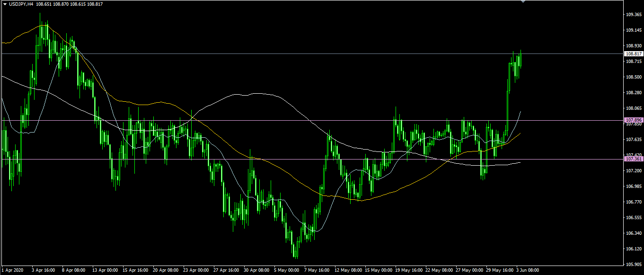Click the 109.365 price scale label
Screen dimensions: 644x275
coord(634,15)
